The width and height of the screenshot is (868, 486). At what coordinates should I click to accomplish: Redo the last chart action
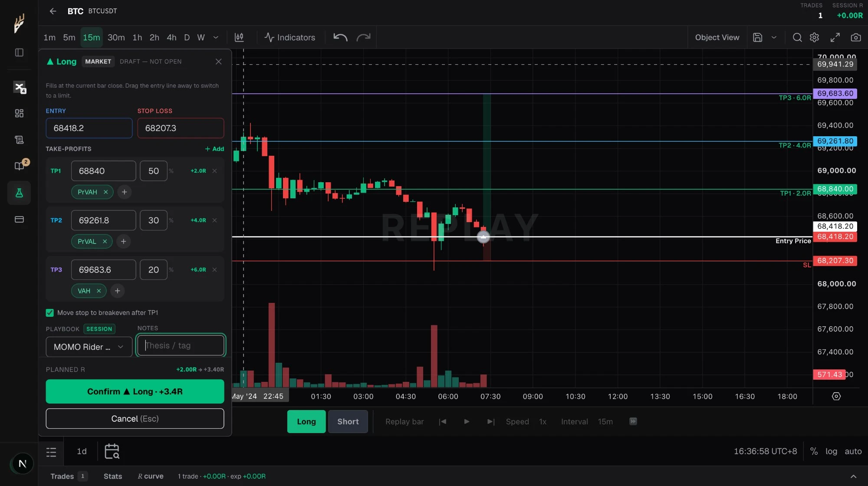coord(363,37)
